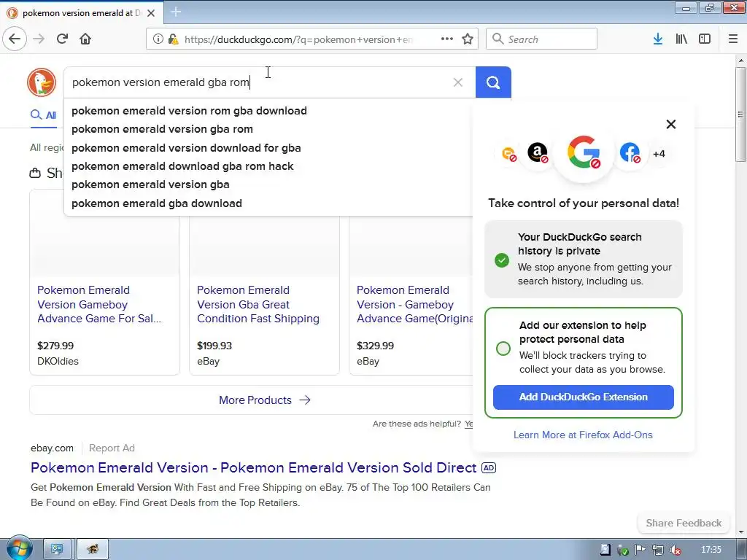
Task: Choose suggestion pokemon emerald download gba rom hack
Action: pos(182,166)
